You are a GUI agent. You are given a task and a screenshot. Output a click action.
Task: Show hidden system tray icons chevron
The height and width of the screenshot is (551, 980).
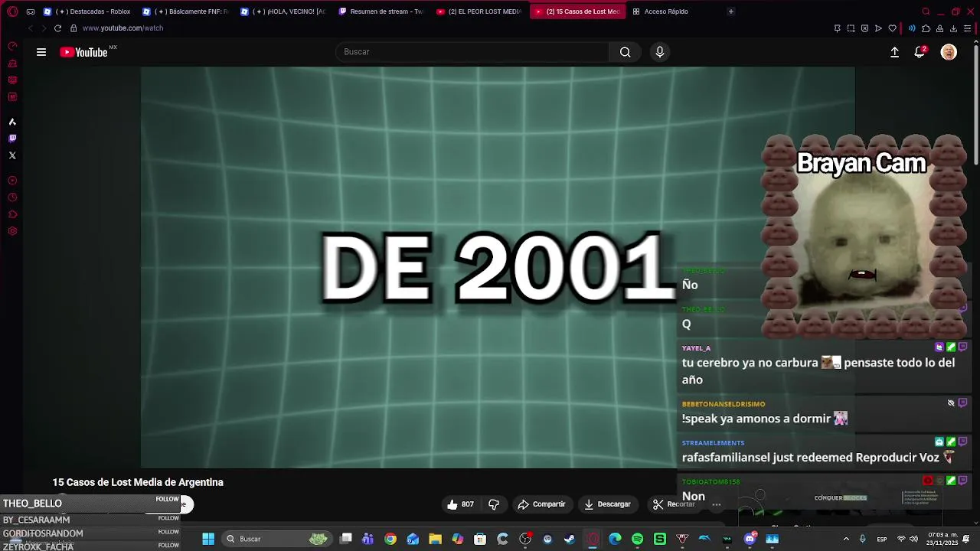pyautogui.click(x=846, y=539)
